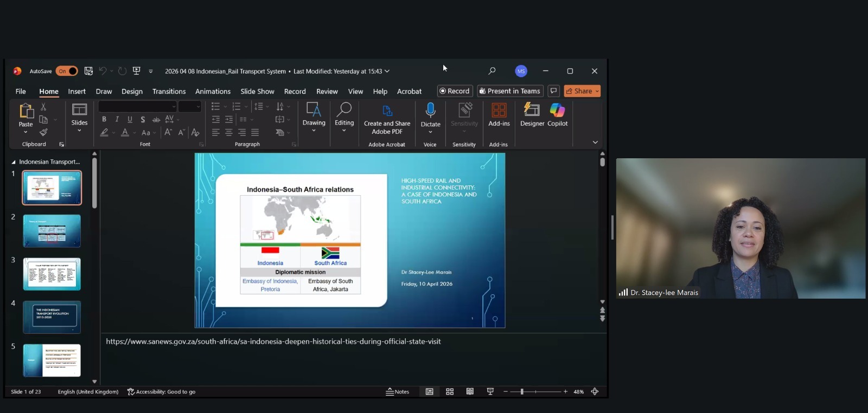This screenshot has height=413, width=868.
Task: Turn off the AutoSave toggle
Action: (x=67, y=71)
